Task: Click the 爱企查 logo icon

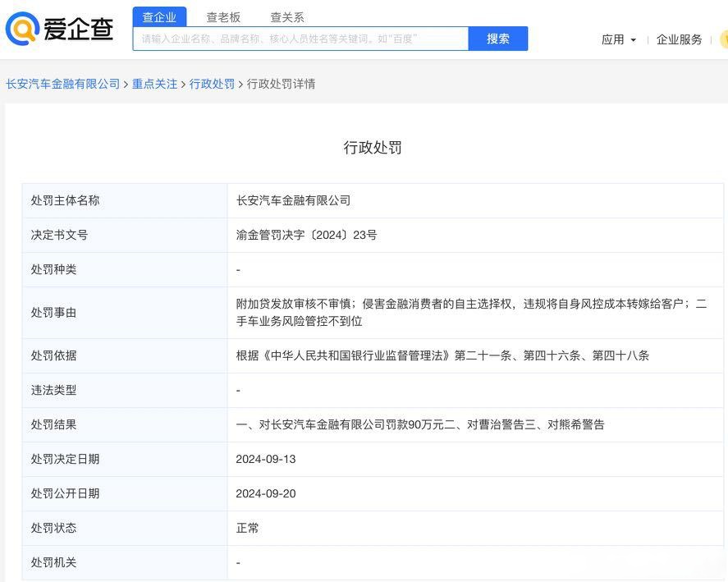Action: click(x=22, y=29)
